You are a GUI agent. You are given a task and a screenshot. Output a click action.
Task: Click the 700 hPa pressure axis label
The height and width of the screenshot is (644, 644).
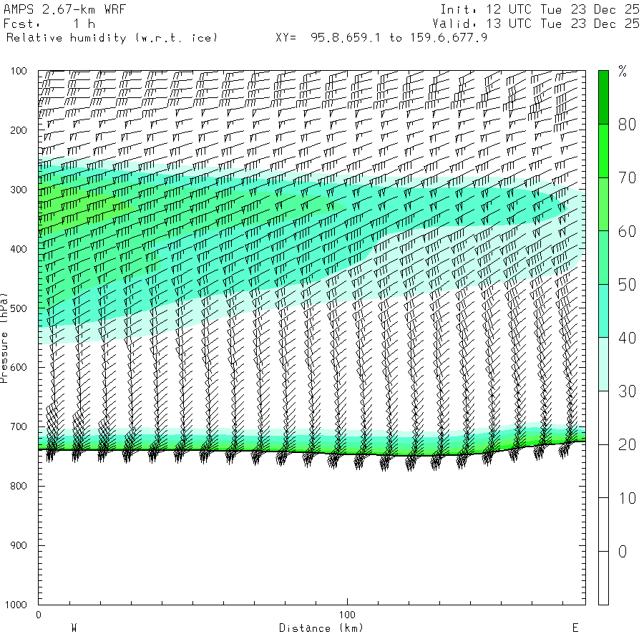(19, 426)
